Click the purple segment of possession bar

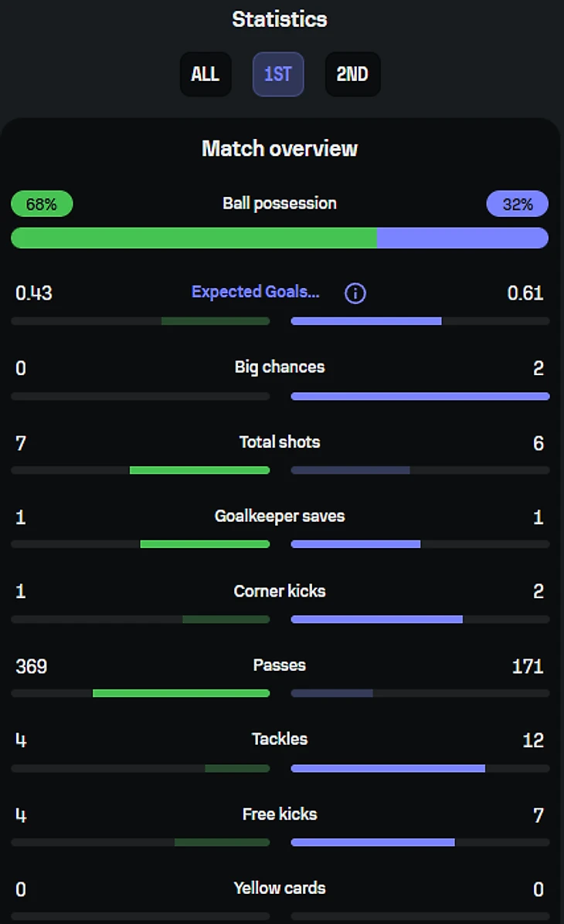click(x=462, y=238)
